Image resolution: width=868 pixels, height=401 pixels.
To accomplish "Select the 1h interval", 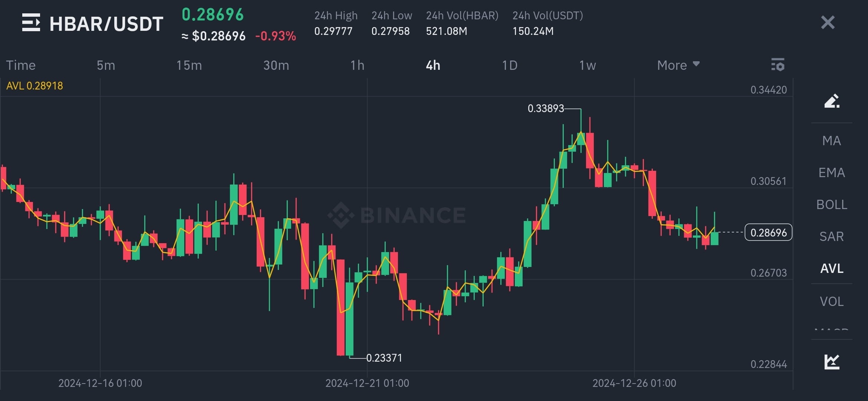I will [x=358, y=65].
